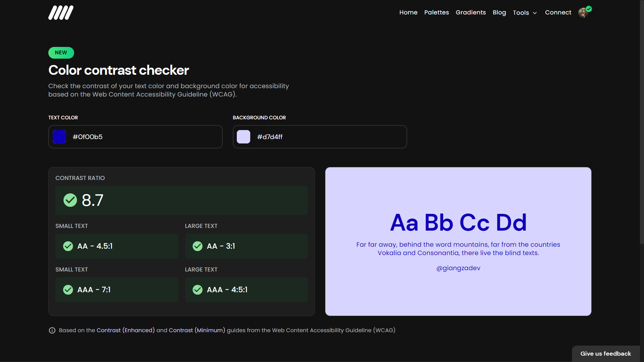Click the Color contrast checker heading

[x=119, y=70]
